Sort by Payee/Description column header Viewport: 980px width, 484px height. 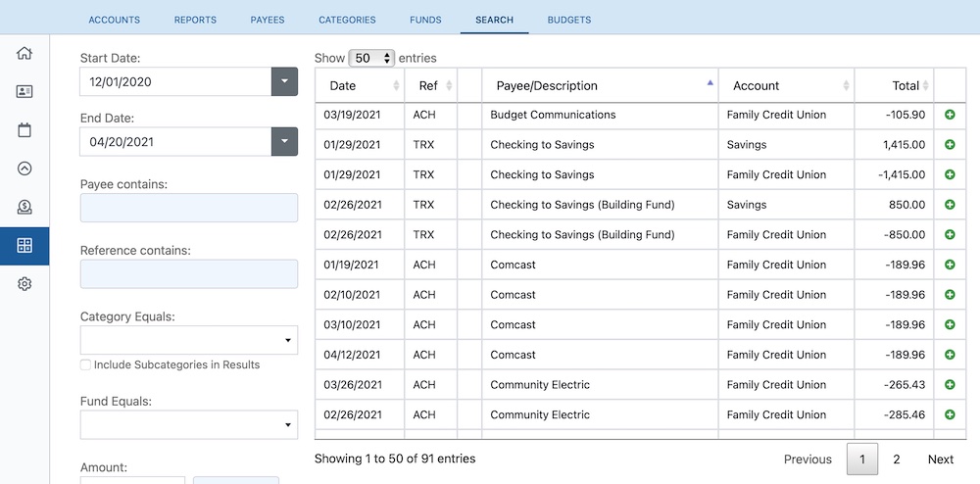click(600, 85)
